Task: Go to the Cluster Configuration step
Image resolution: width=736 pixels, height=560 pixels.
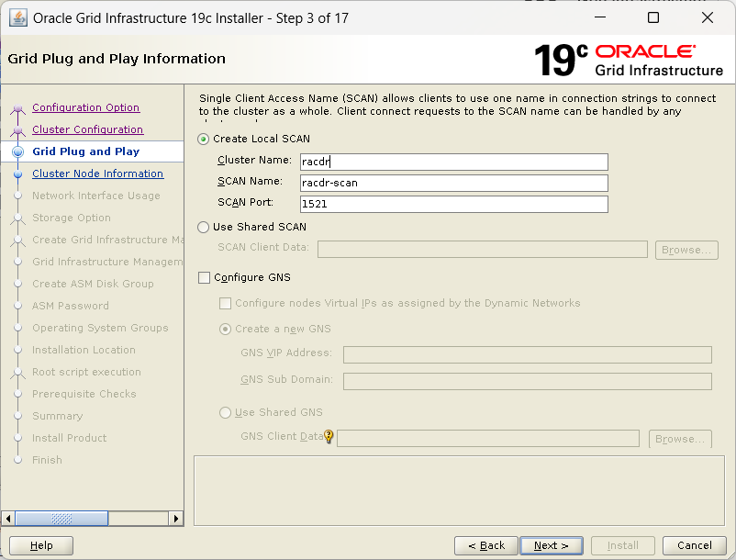Action: [88, 129]
